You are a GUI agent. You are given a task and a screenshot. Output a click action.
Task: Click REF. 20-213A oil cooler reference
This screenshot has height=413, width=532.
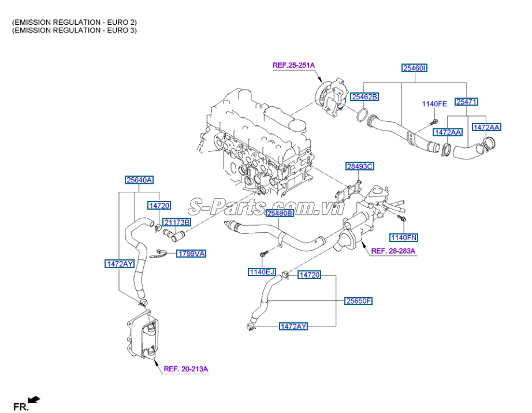click(x=187, y=367)
